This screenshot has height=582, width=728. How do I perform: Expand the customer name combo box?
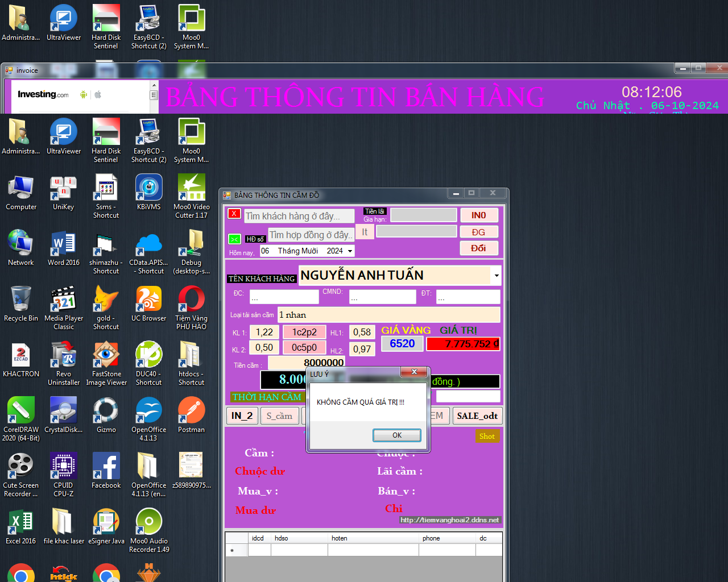click(x=496, y=276)
